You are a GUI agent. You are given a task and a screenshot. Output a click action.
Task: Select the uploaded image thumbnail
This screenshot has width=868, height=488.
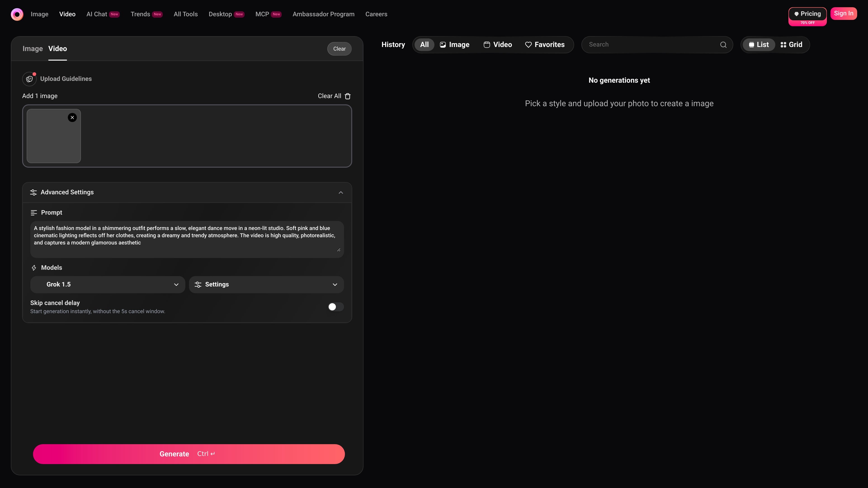[54, 136]
